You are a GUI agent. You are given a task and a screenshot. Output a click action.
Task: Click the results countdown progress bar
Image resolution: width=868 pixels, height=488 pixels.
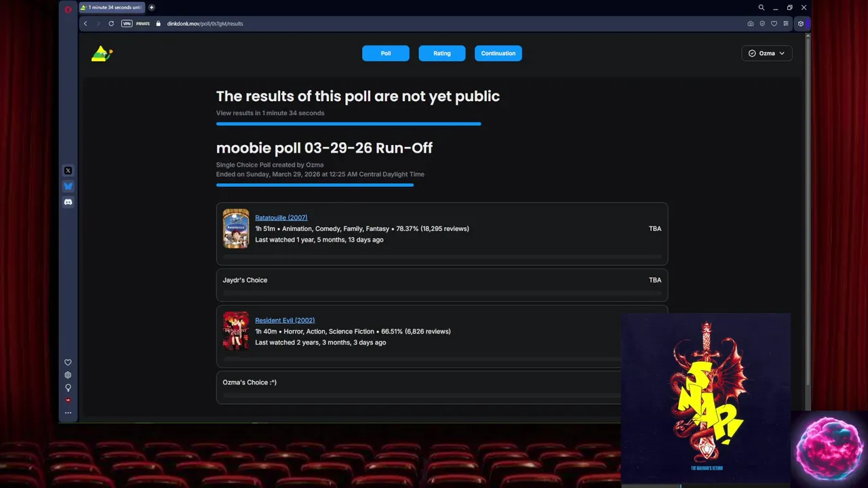coord(349,124)
